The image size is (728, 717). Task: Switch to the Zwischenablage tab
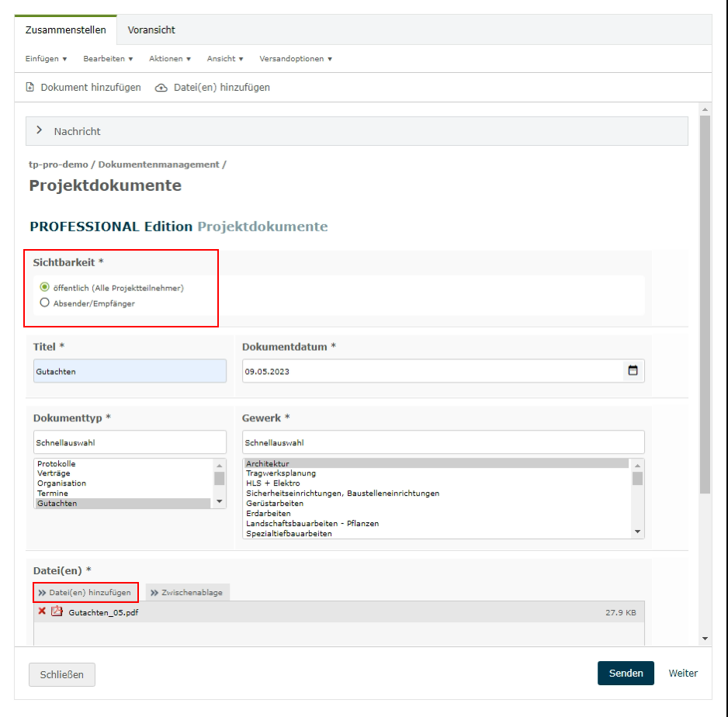coord(187,592)
